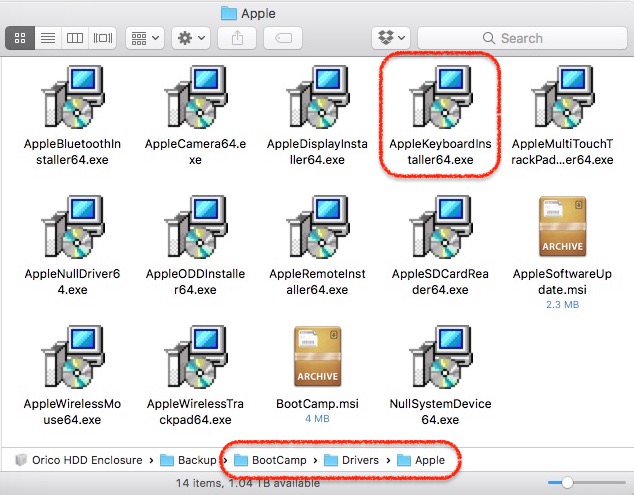Switch to cover flow view

[x=103, y=38]
